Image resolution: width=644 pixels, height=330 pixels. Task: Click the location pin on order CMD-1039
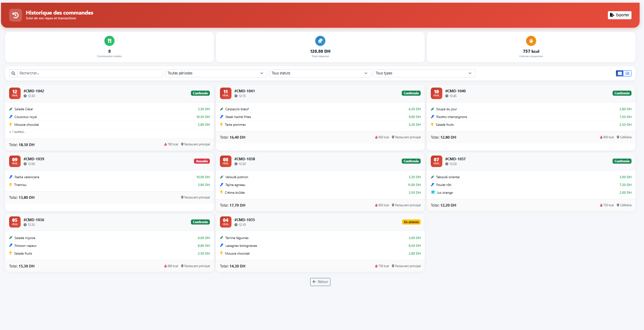point(182,197)
